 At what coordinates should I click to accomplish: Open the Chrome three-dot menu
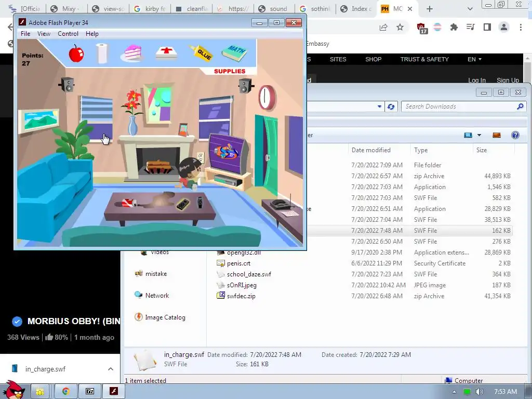[521, 27]
